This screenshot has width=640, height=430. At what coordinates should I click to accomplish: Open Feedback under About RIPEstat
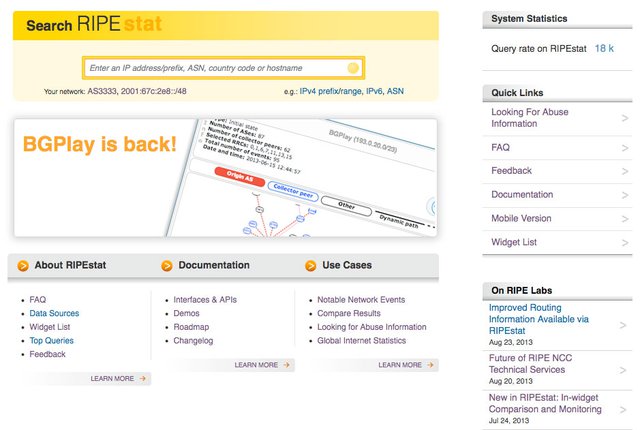pyautogui.click(x=47, y=354)
